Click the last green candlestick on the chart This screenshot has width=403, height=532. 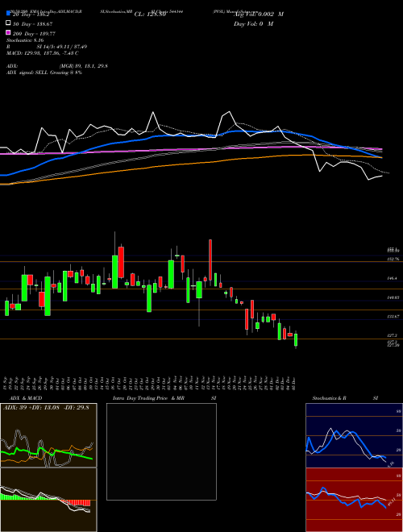(296, 339)
